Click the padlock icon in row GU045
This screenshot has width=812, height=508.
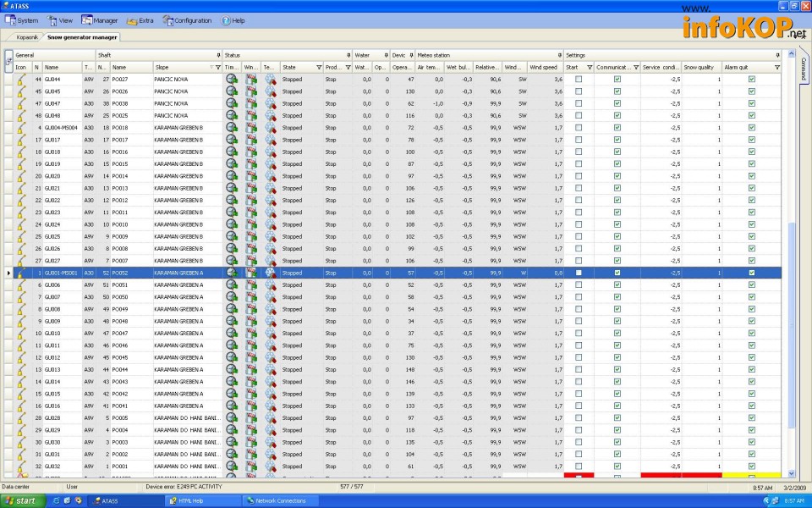(20, 91)
